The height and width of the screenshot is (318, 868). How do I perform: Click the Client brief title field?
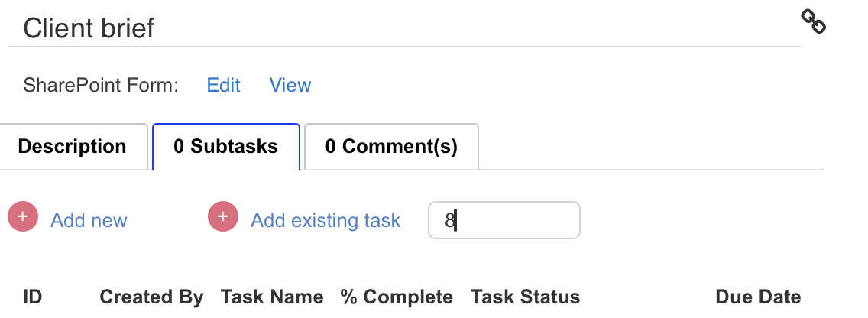(x=404, y=28)
